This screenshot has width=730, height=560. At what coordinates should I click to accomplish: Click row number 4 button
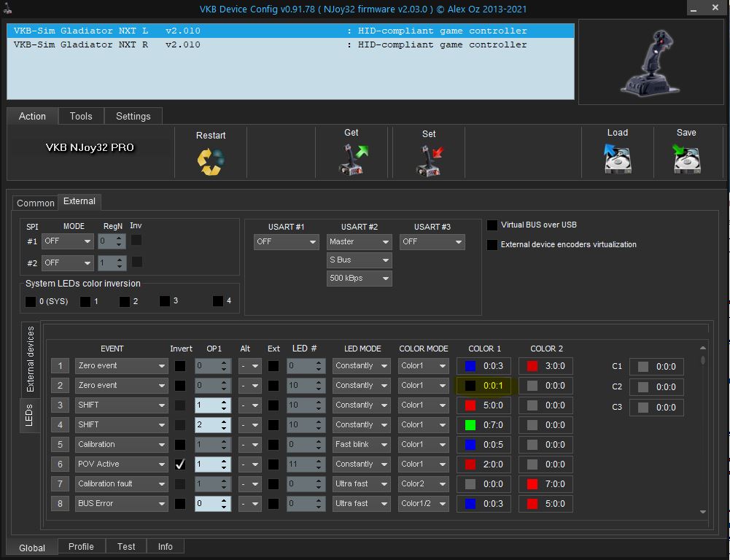[60, 425]
